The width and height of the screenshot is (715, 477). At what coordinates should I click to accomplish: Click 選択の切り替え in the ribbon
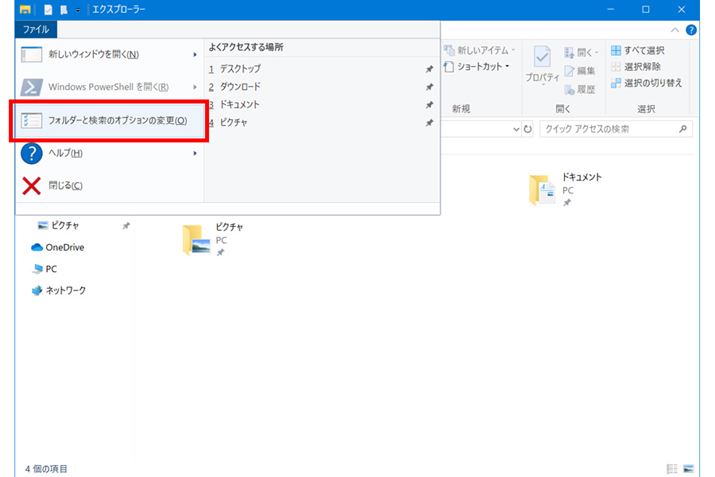646,83
